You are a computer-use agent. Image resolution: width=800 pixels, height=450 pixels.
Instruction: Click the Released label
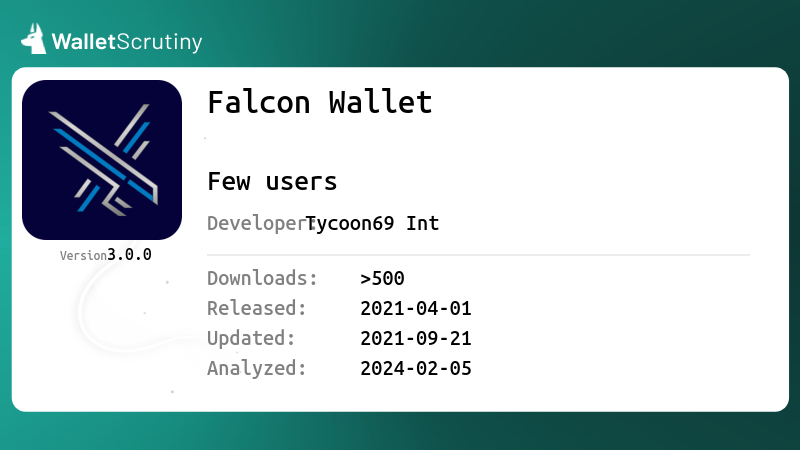click(257, 308)
